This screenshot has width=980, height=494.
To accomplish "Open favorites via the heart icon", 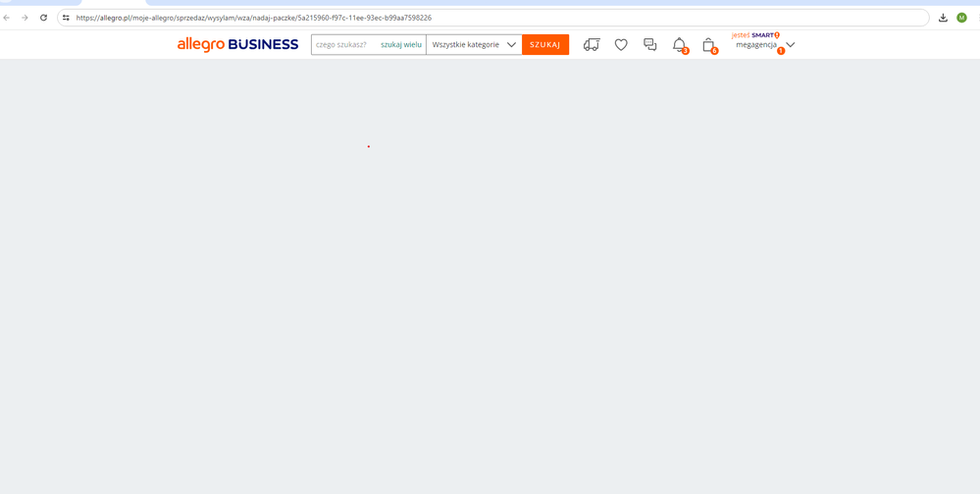I will click(x=621, y=45).
